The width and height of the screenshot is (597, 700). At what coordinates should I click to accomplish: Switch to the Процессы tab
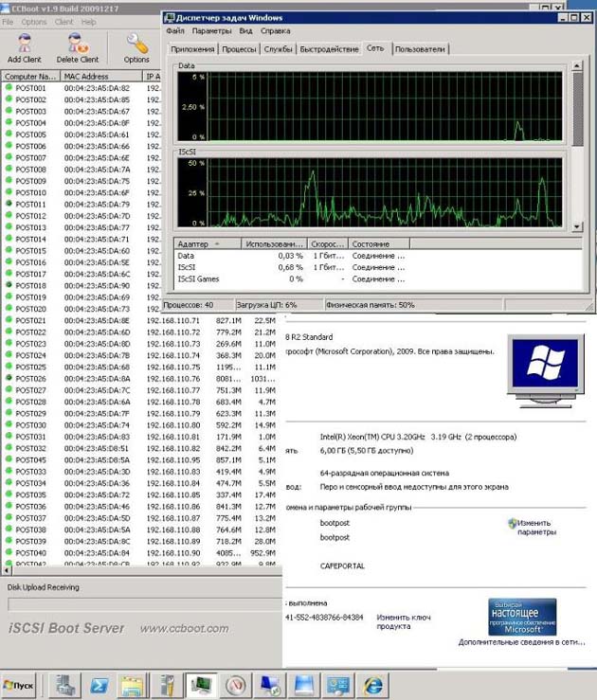[x=239, y=49]
